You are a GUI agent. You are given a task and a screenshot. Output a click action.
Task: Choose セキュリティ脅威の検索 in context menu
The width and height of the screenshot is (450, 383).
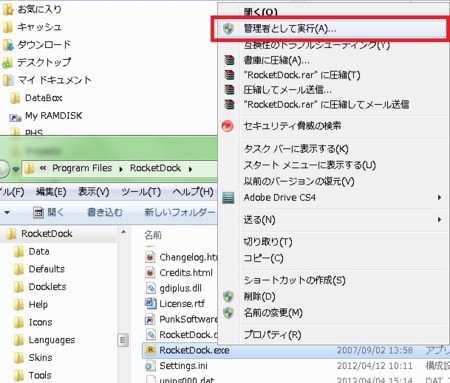click(x=292, y=126)
